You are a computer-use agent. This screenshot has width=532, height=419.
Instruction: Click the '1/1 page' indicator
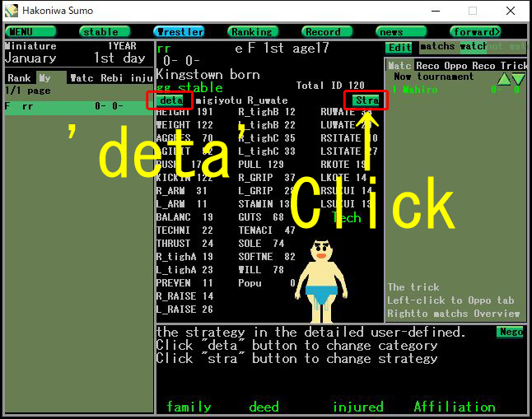[x=27, y=91]
